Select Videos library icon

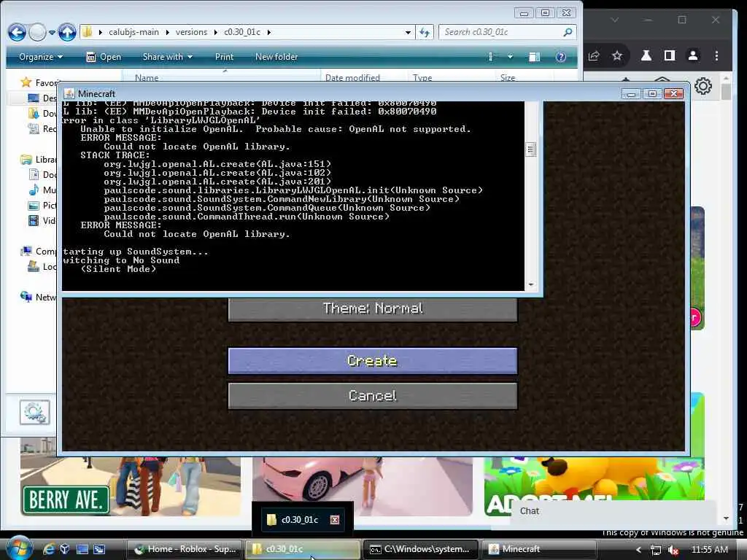pos(34,220)
